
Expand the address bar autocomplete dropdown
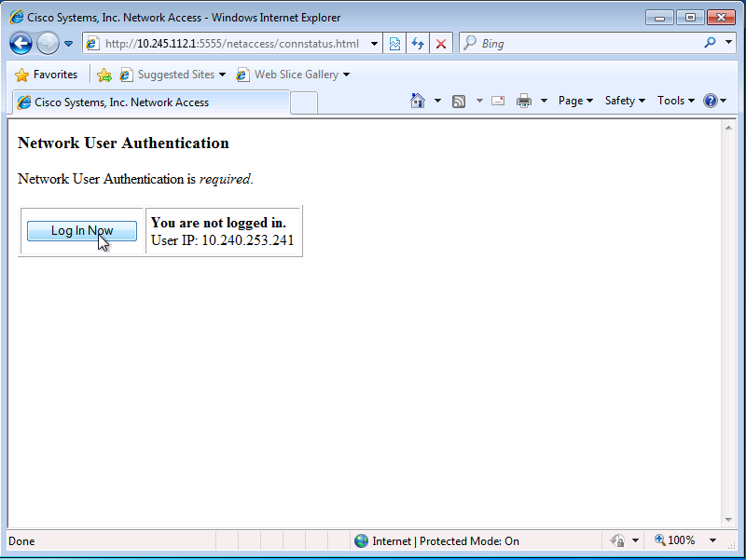click(x=375, y=44)
